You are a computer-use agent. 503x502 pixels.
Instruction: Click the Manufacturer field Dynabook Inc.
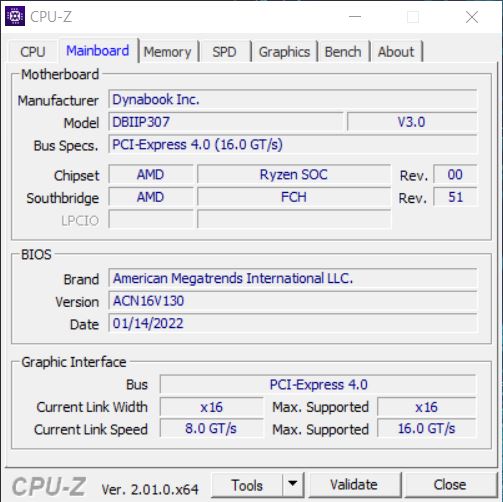(x=293, y=99)
